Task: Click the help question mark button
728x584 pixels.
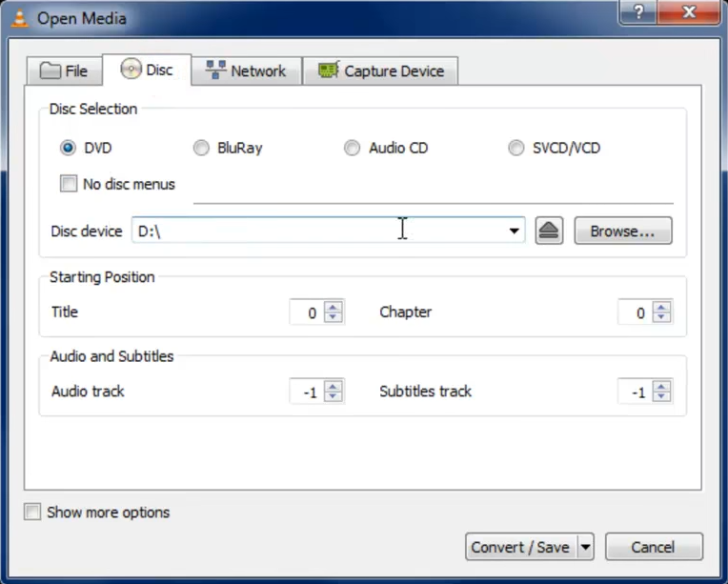Action: click(x=638, y=11)
